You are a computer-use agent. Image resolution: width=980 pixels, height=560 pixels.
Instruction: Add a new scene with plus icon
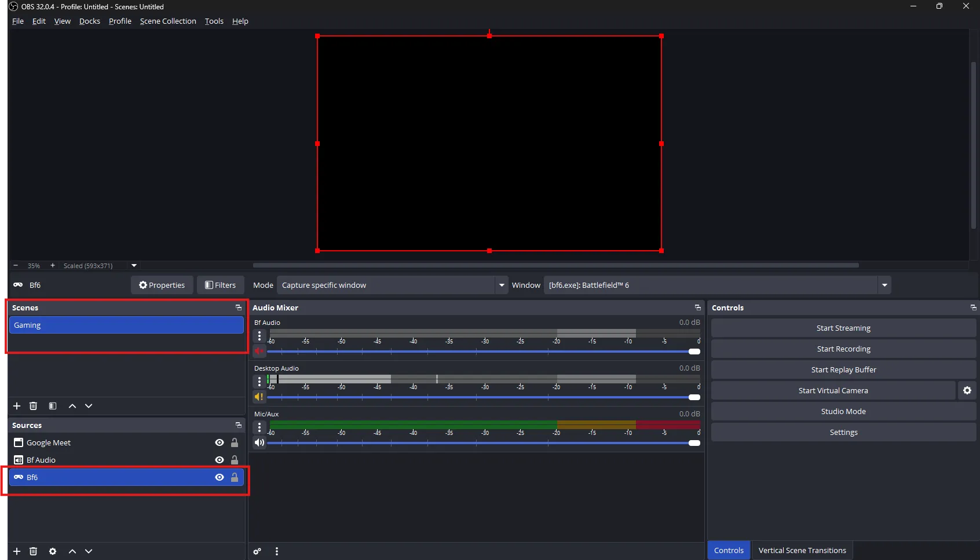point(17,406)
